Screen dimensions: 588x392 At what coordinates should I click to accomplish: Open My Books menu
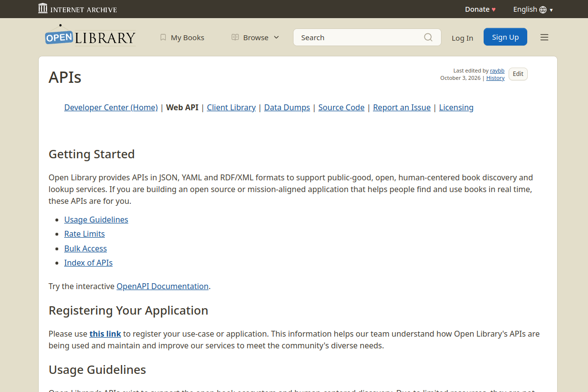point(182,37)
